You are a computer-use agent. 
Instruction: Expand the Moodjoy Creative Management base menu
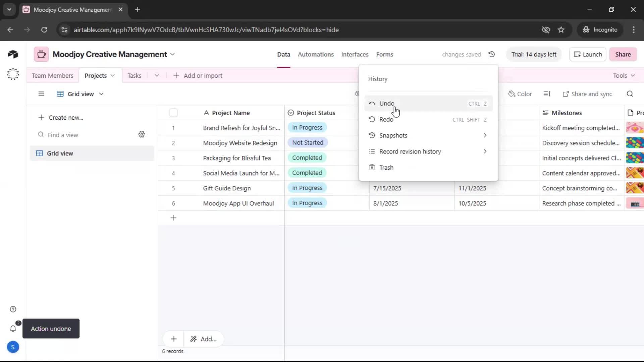pyautogui.click(x=173, y=54)
